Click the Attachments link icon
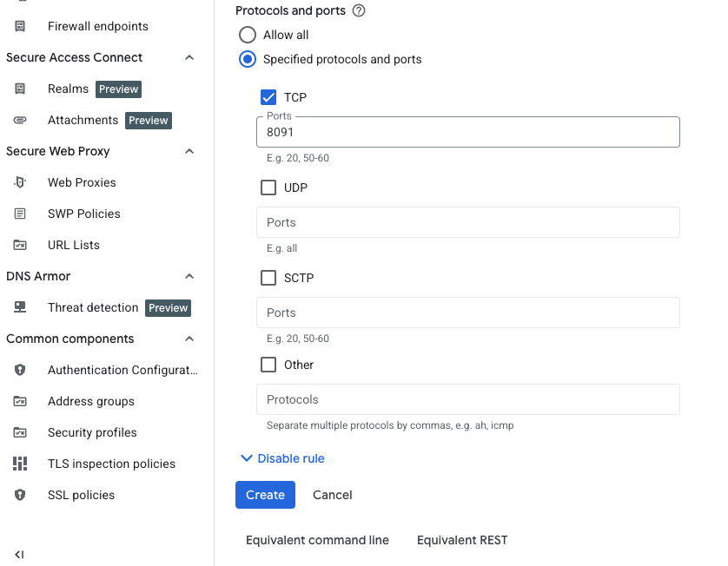Viewport: 728px width, 566px height. [19, 120]
